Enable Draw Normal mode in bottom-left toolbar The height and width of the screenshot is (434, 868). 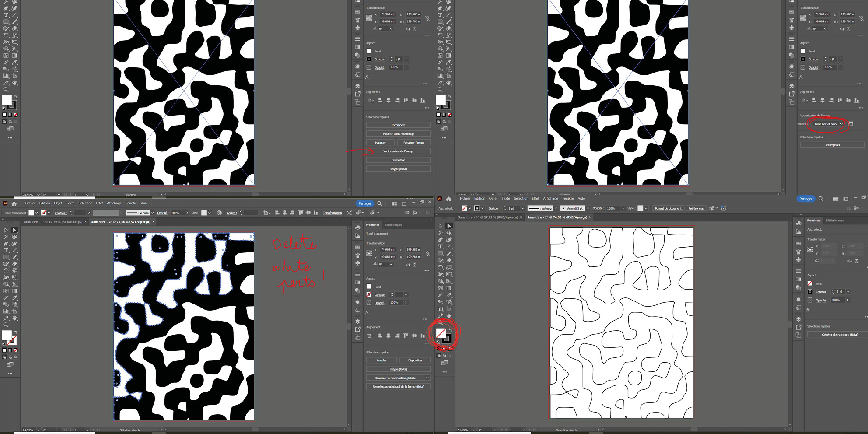[5, 357]
